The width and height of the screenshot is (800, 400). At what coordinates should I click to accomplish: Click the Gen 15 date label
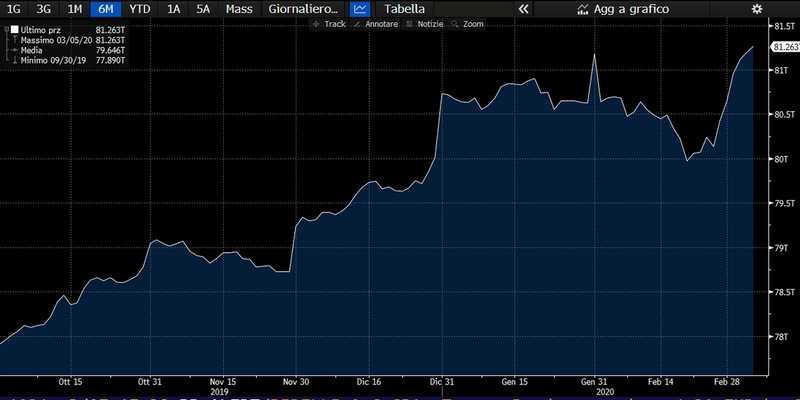515,382
